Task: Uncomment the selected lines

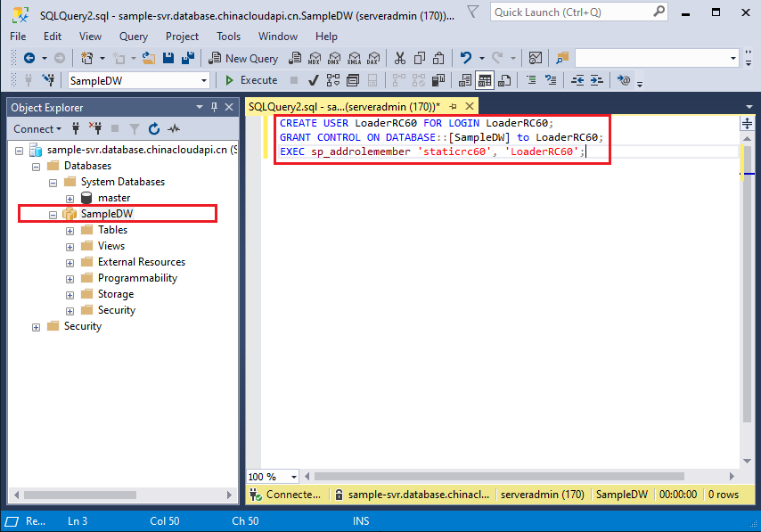Action: pyautogui.click(x=551, y=80)
